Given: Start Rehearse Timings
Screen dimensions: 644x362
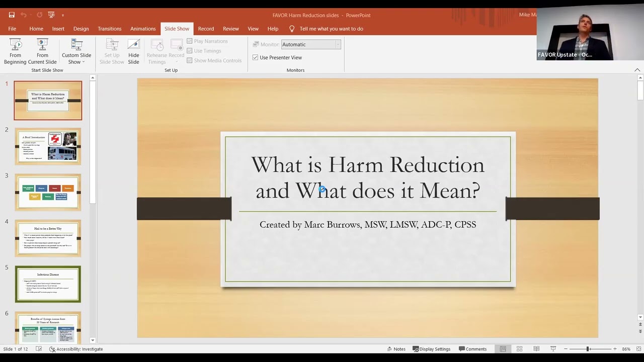Looking at the screenshot, I should 156,52.
